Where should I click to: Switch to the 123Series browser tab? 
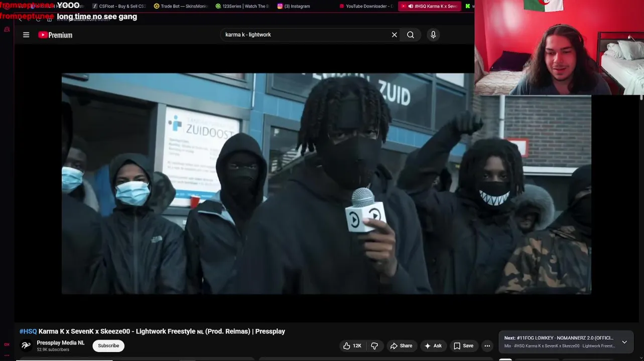pos(242,6)
